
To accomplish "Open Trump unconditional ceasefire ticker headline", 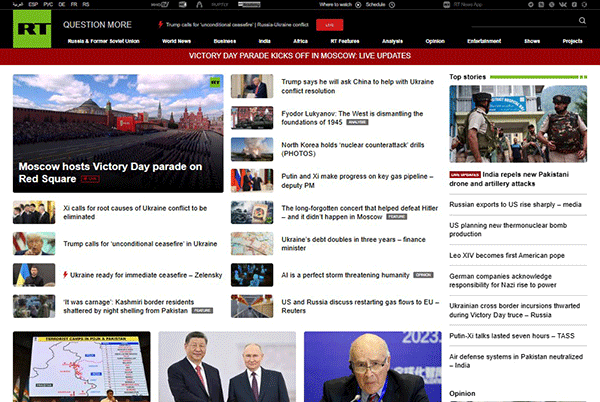I will pyautogui.click(x=237, y=25).
